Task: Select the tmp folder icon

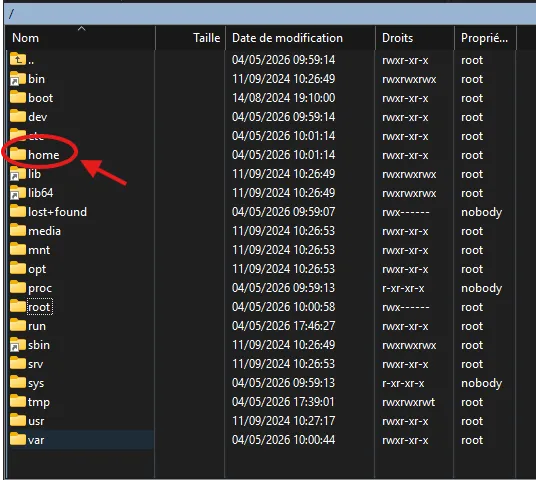Action: pyautogui.click(x=18, y=401)
